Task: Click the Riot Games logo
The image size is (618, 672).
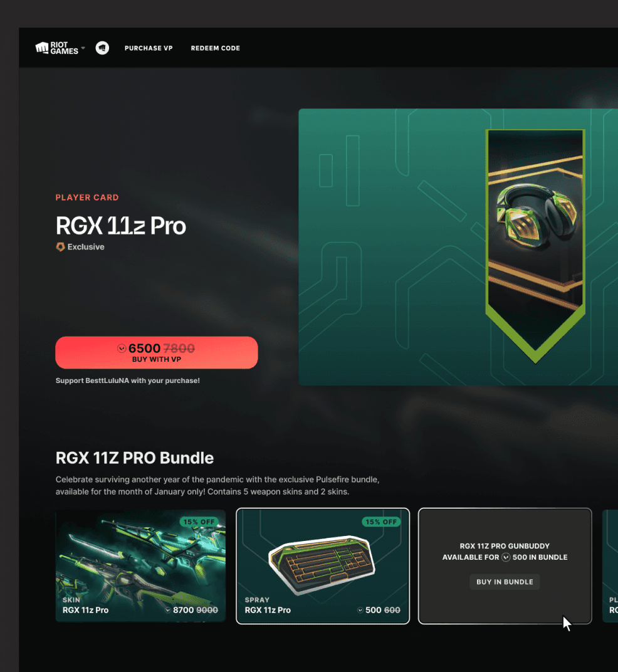Action: pyautogui.click(x=56, y=48)
